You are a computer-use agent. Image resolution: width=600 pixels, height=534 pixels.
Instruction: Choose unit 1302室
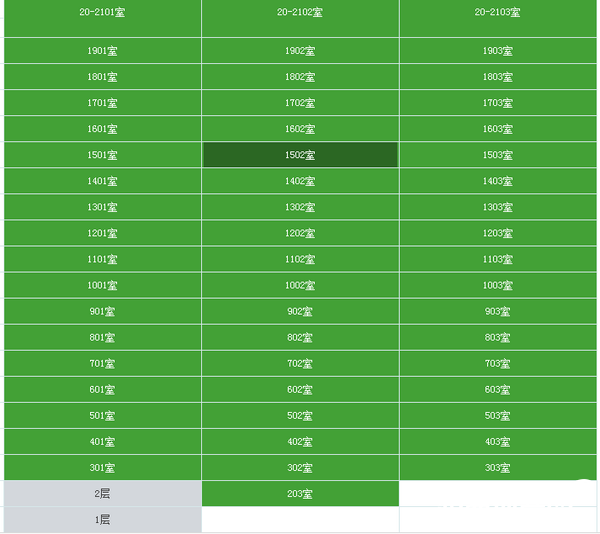point(300,207)
